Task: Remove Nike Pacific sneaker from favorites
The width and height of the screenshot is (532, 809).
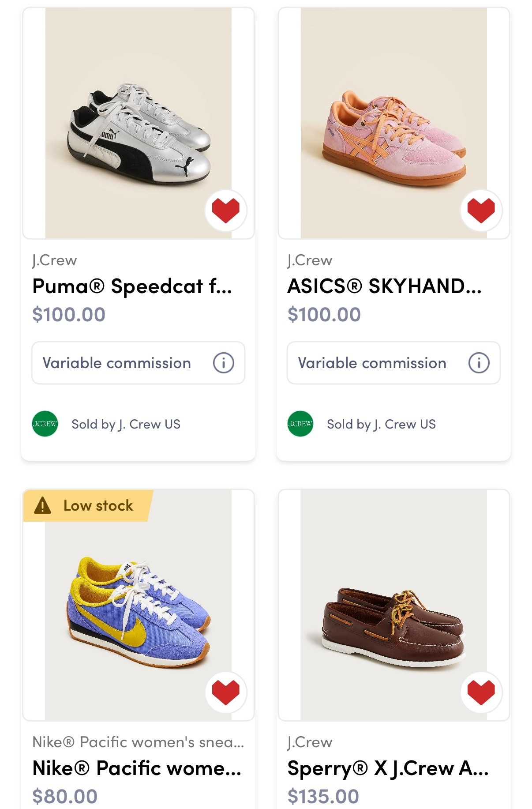Action: click(x=226, y=692)
